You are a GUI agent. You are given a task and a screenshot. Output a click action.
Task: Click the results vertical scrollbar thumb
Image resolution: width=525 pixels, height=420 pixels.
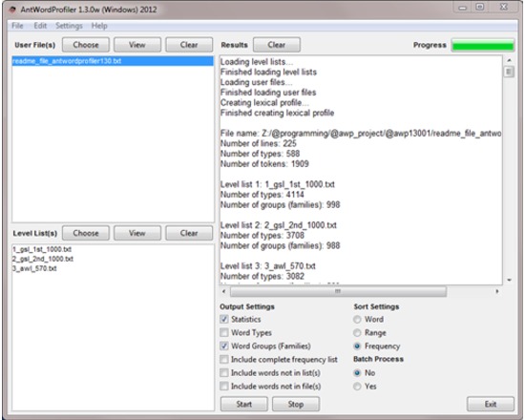pyautogui.click(x=509, y=72)
